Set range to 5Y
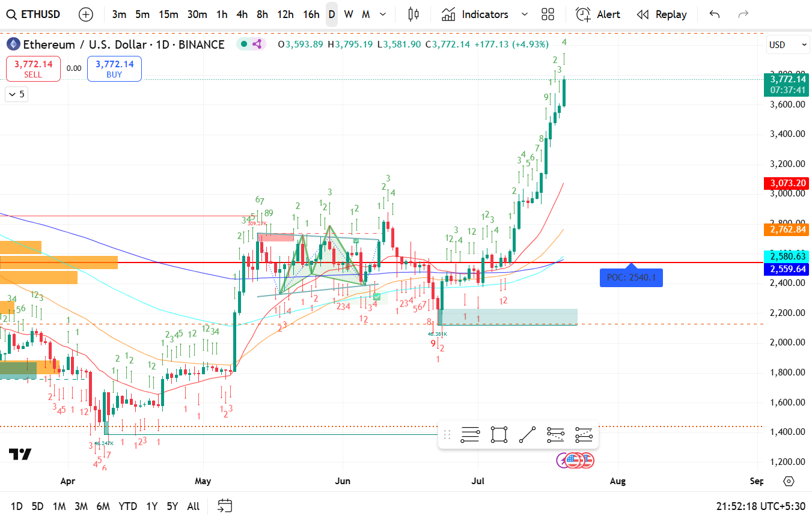 pyautogui.click(x=172, y=506)
